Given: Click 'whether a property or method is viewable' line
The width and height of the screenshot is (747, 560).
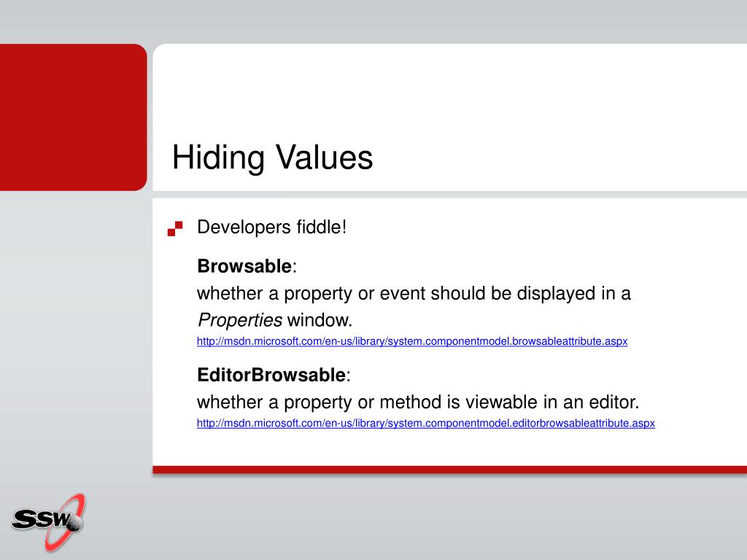Looking at the screenshot, I should [x=418, y=402].
